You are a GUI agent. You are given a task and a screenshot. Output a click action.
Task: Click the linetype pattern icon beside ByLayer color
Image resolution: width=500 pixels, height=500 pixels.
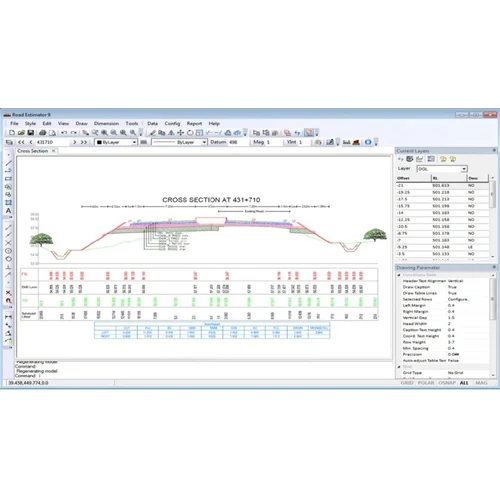click(x=144, y=142)
